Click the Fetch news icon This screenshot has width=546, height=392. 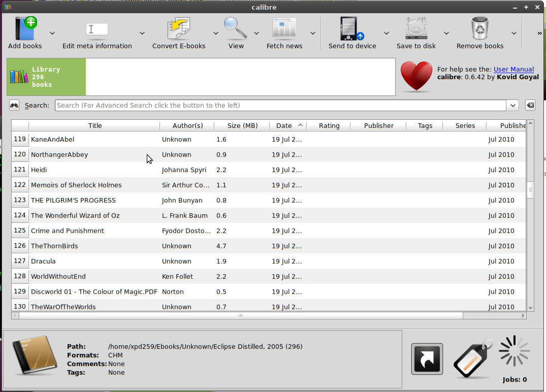point(284,29)
